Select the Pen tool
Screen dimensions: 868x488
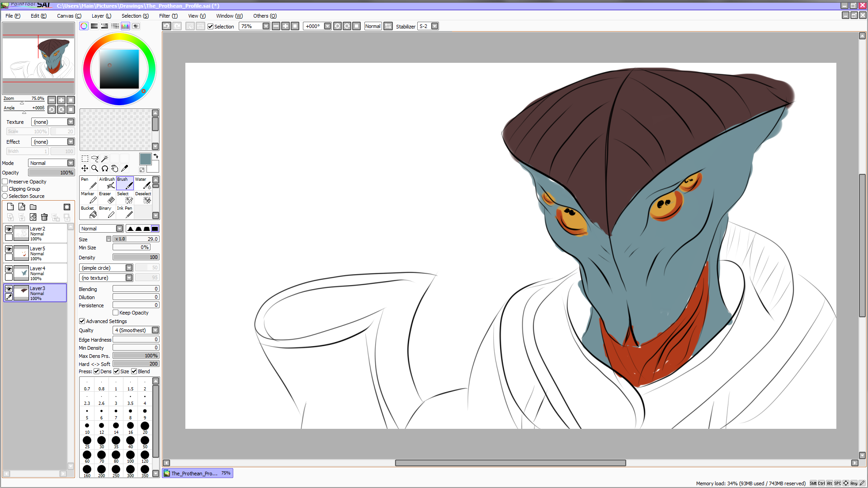[x=89, y=183]
